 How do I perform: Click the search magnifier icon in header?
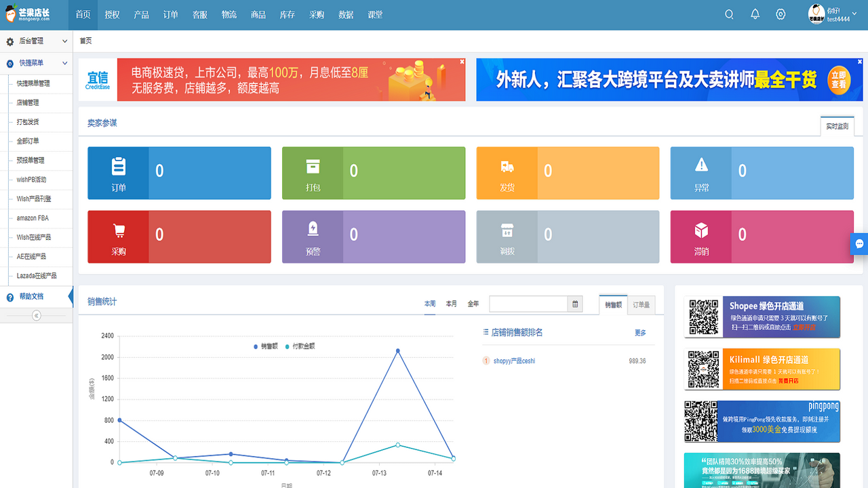[x=729, y=14]
